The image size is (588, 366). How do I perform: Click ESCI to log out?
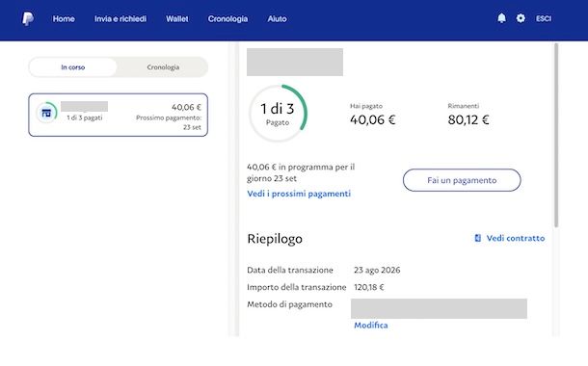click(x=544, y=18)
